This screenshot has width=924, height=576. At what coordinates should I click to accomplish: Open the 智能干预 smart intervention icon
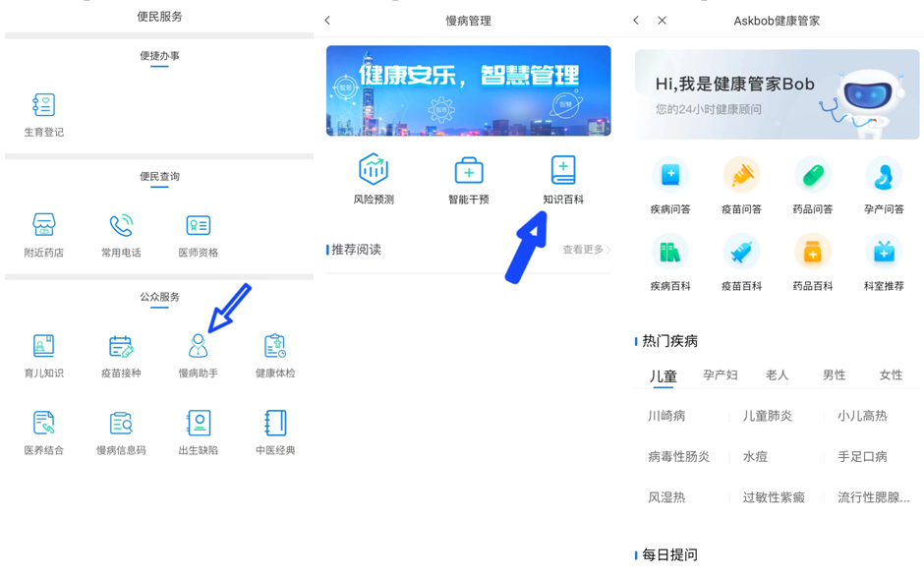469,170
